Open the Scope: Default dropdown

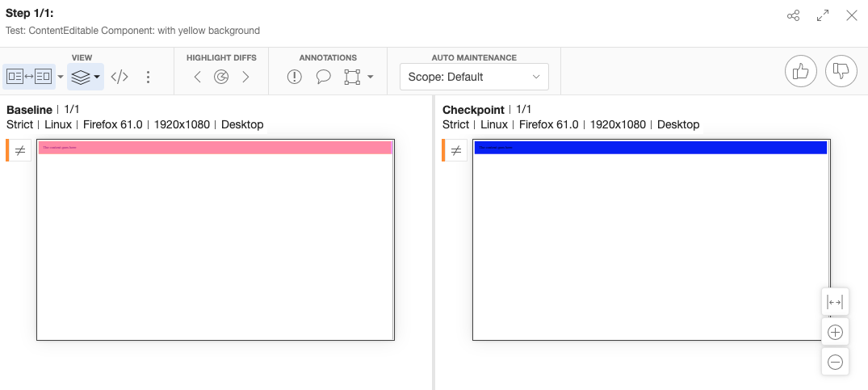click(475, 77)
